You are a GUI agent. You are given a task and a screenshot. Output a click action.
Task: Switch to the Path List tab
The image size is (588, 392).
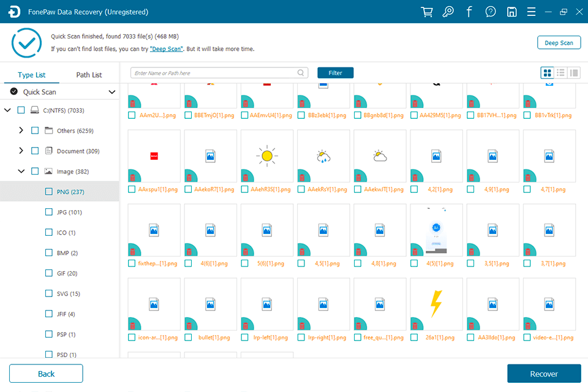click(89, 74)
